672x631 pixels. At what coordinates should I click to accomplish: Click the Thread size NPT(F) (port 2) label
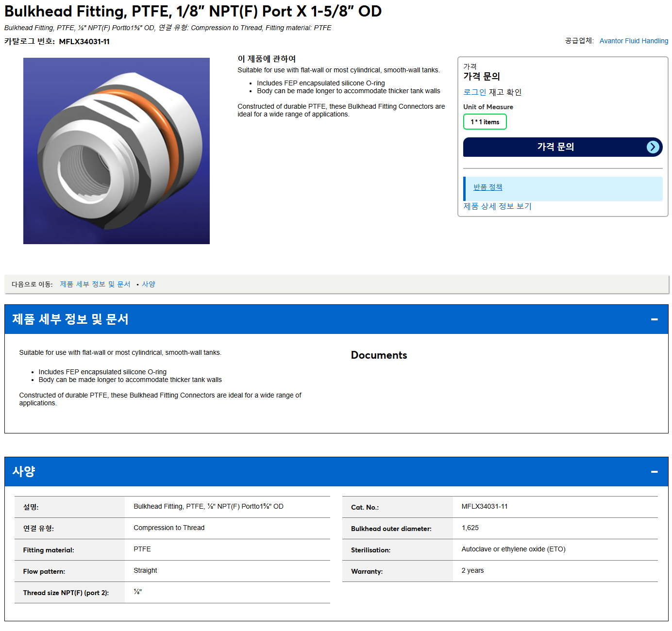click(x=66, y=593)
